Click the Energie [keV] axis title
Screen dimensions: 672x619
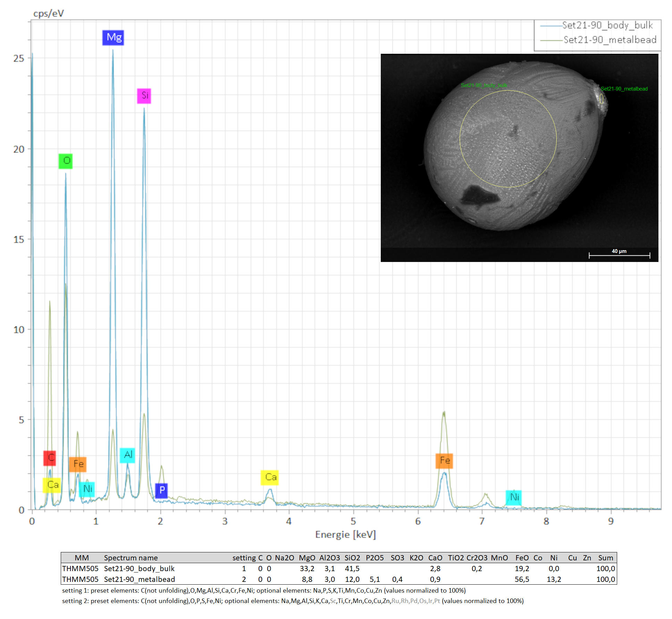345,534
